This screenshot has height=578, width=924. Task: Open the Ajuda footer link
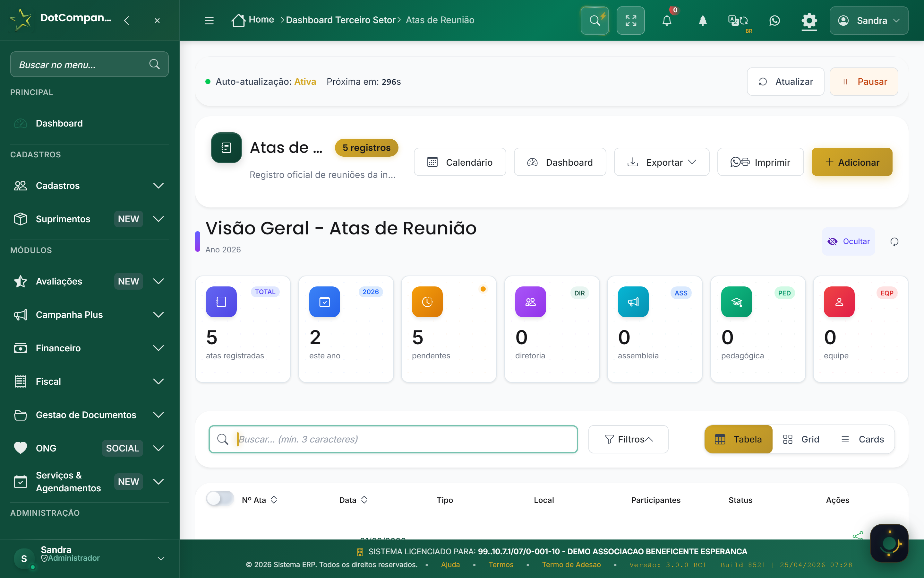click(450, 565)
